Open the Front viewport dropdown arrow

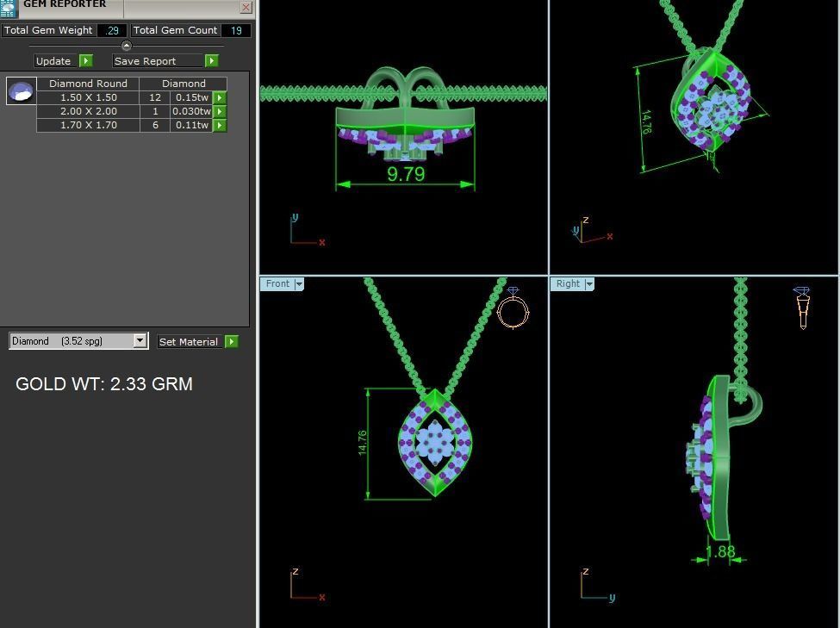(299, 284)
